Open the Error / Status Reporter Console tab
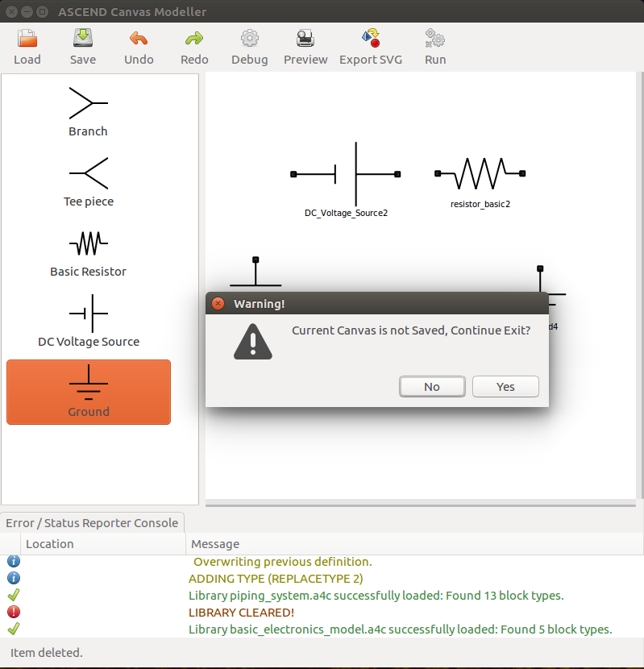The height and width of the screenshot is (669, 644). [92, 523]
